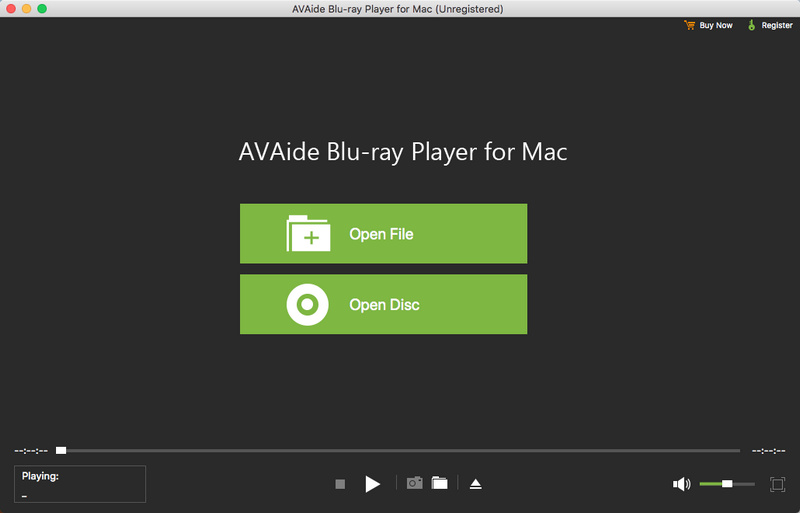The width and height of the screenshot is (800, 513).
Task: Eject the disc with the eject icon
Action: [476, 483]
